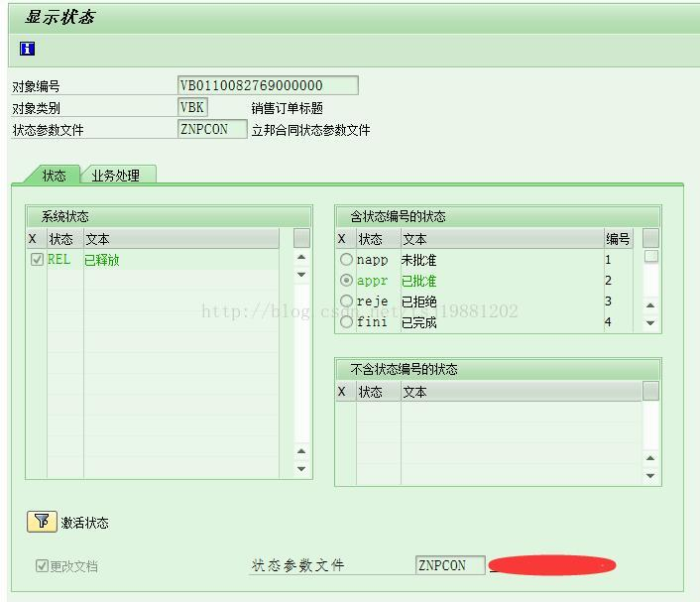Choose the fini 已完成 radio button
This screenshot has height=602, width=700.
346,321
